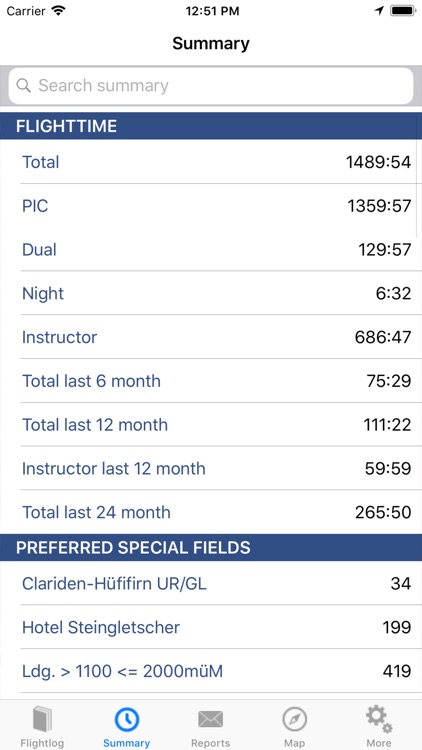
Task: Select Total last 6 month row
Action: [x=211, y=381]
